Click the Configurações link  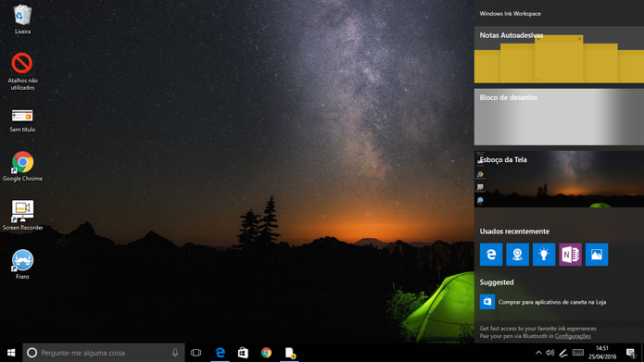click(573, 336)
